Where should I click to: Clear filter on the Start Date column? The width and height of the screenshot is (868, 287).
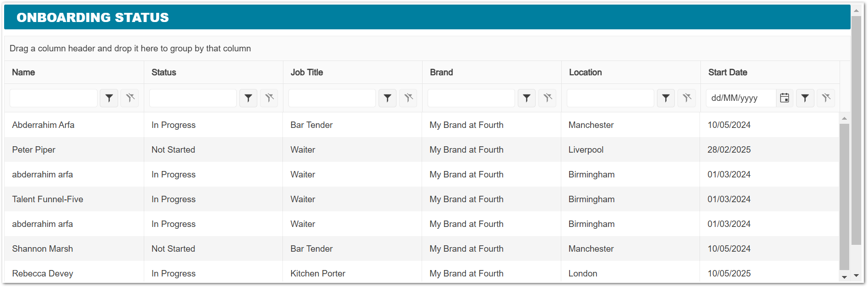[826, 98]
